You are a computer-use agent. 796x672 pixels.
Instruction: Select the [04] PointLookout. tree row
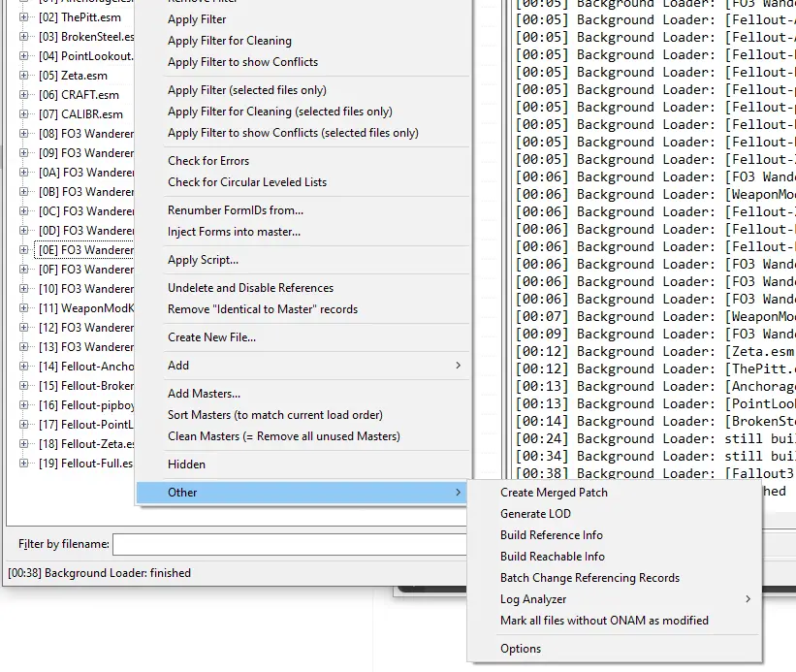click(86, 56)
